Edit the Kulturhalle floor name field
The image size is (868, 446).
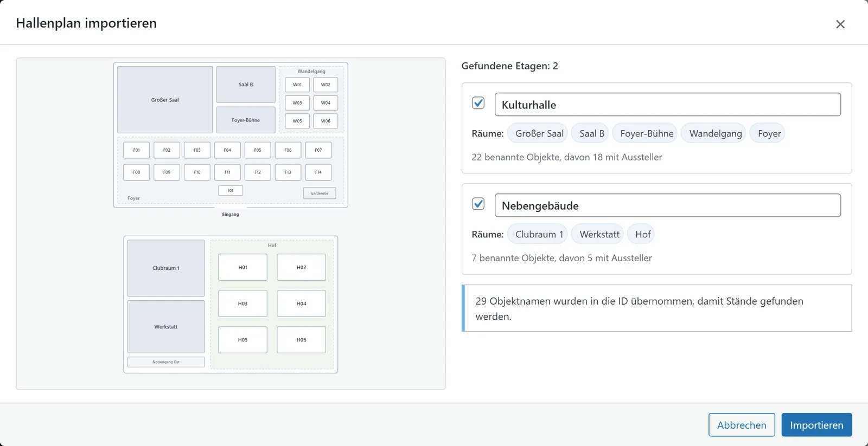click(x=668, y=105)
